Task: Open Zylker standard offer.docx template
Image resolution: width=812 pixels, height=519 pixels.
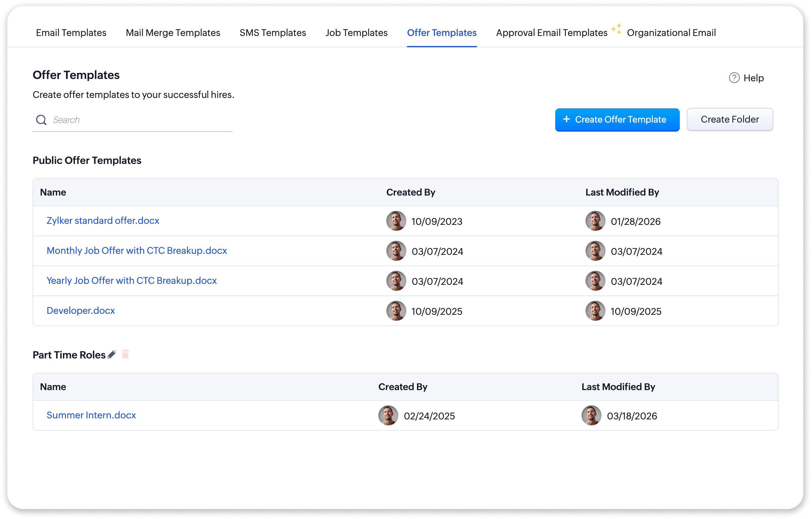Action: coord(103,221)
